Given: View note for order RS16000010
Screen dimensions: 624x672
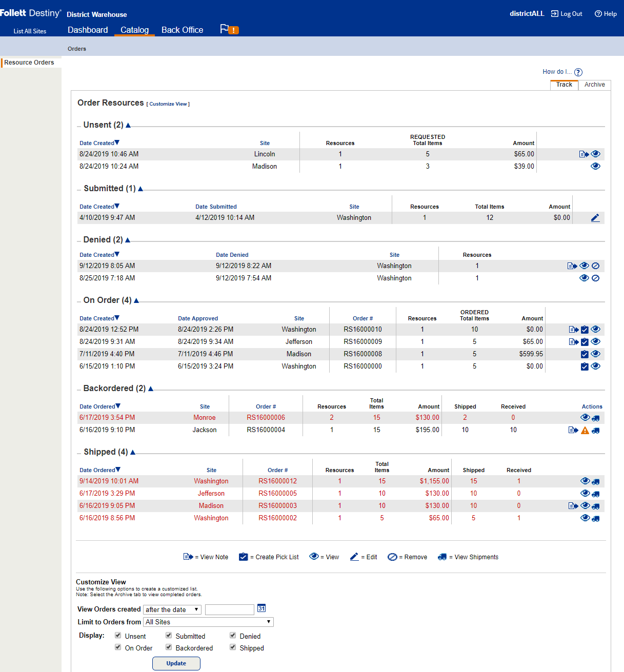Looking at the screenshot, I should click(574, 330).
